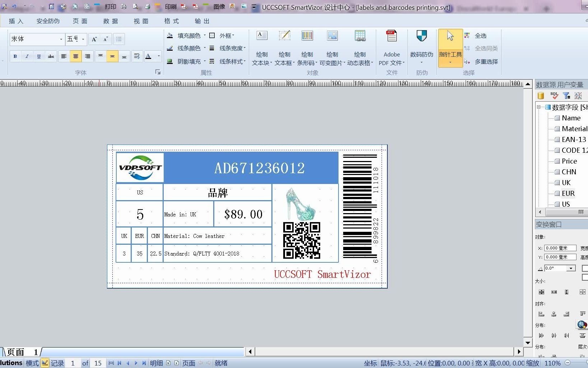Click the same-size both icon under 大小
The width and height of the screenshot is (588, 368).
click(x=541, y=292)
